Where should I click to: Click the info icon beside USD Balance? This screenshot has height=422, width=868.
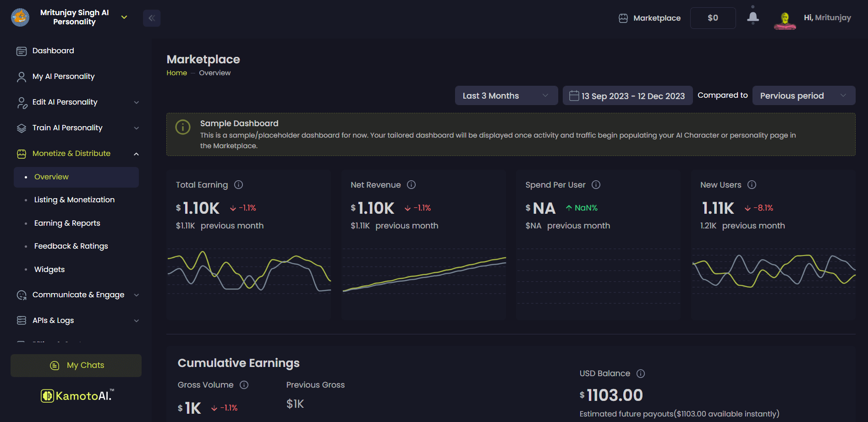click(640, 373)
